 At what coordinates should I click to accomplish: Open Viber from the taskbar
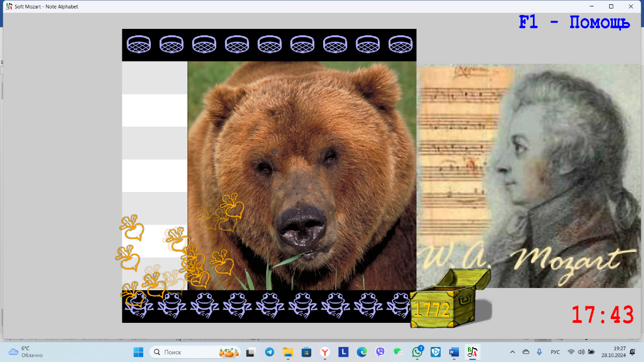[x=380, y=352]
